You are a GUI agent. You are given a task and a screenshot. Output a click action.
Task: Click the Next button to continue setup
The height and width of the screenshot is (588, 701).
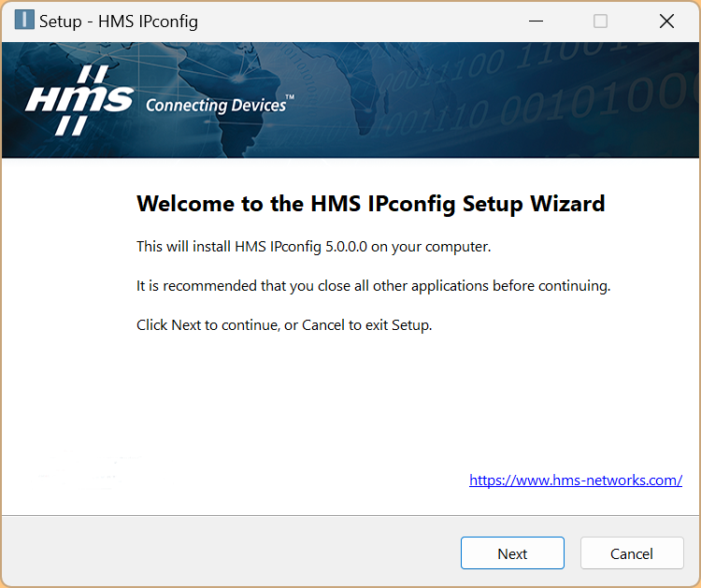[512, 553]
